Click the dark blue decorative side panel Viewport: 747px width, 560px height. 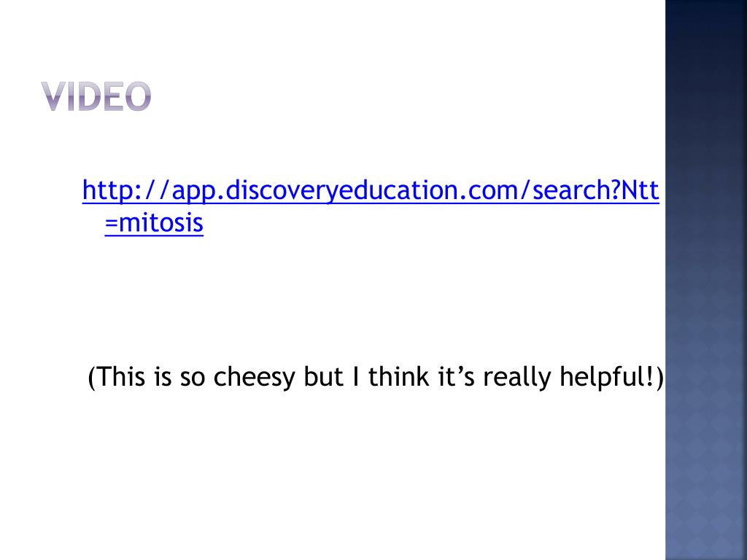click(x=706, y=280)
